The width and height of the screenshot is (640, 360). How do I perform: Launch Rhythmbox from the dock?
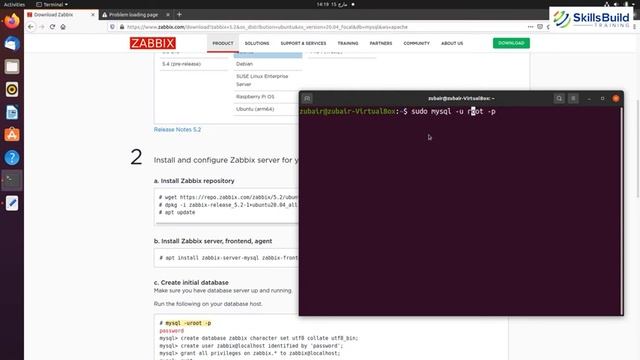(x=12, y=89)
